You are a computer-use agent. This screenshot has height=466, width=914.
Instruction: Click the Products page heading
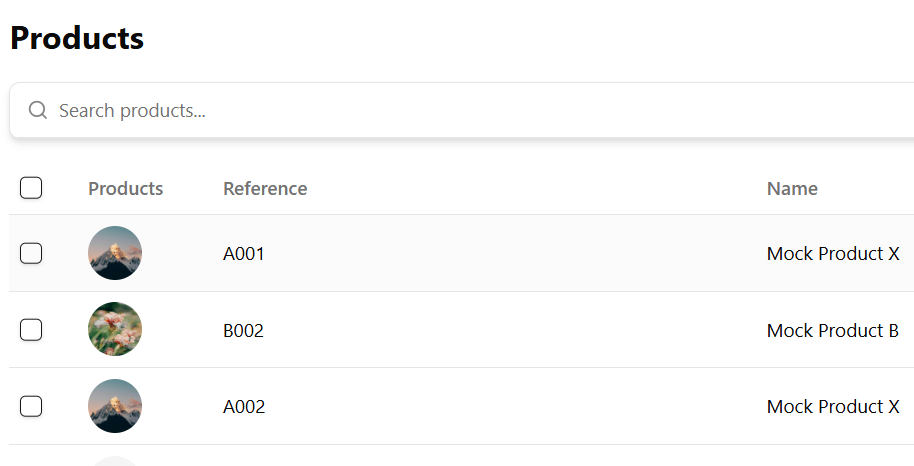[77, 38]
